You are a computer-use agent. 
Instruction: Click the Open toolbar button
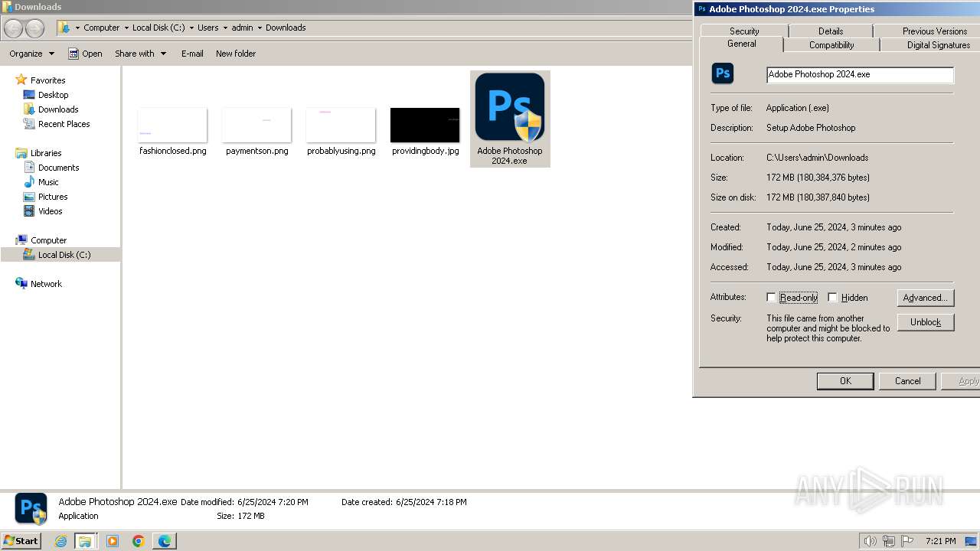(85, 54)
